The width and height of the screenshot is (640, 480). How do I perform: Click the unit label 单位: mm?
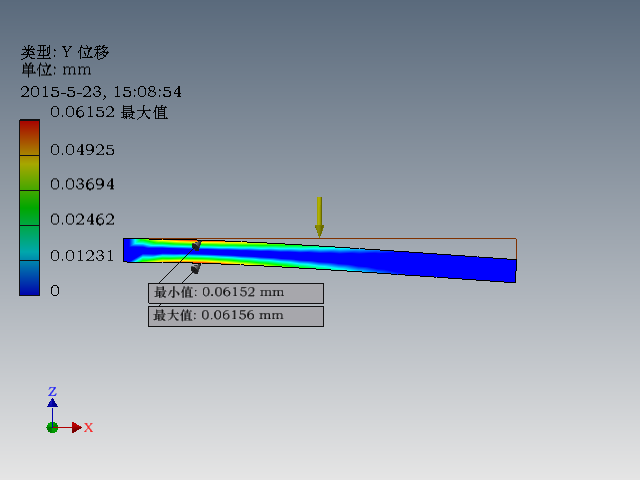coord(56,70)
